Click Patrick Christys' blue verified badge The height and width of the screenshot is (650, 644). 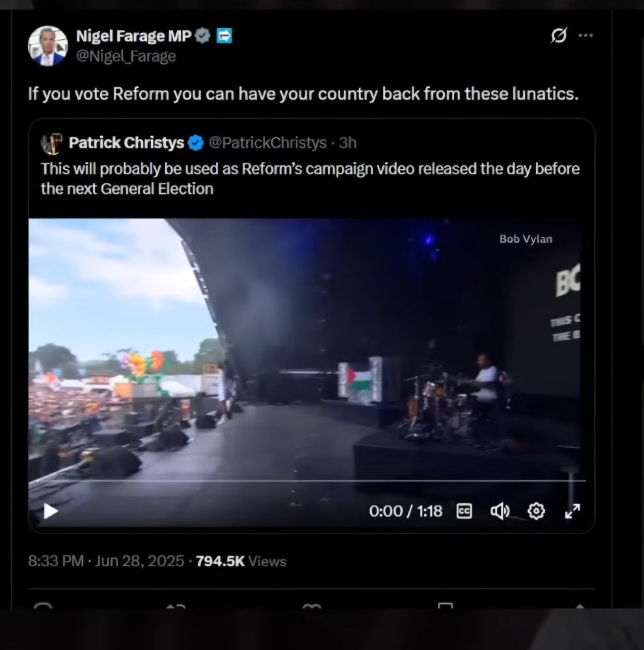(x=196, y=143)
